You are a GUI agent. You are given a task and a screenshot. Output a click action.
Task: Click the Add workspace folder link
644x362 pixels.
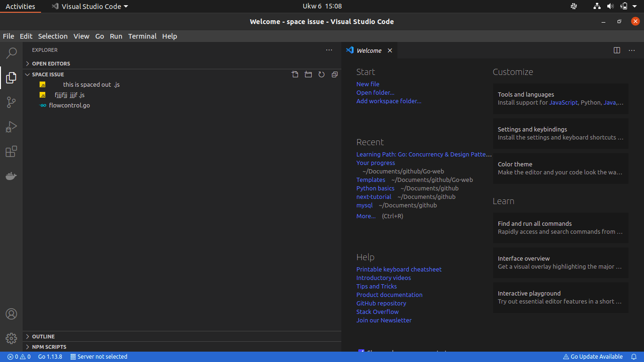388,101
